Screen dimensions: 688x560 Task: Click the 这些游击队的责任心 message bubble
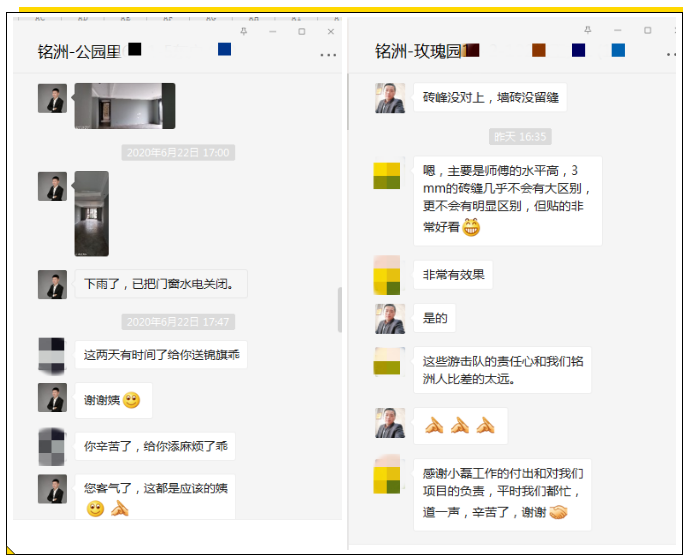[x=502, y=370]
